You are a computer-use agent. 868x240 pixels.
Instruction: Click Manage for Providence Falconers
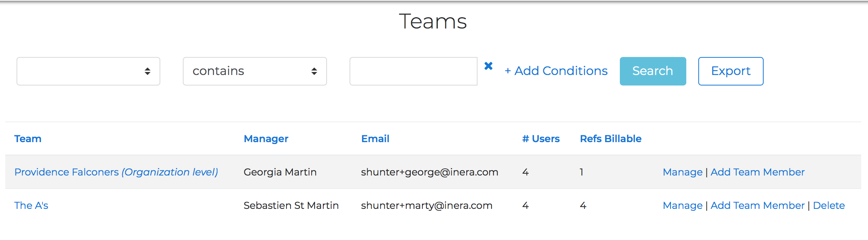pyautogui.click(x=683, y=172)
